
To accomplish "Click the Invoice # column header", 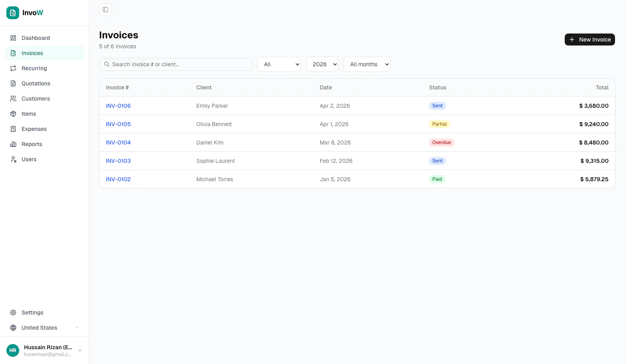I will tap(117, 87).
